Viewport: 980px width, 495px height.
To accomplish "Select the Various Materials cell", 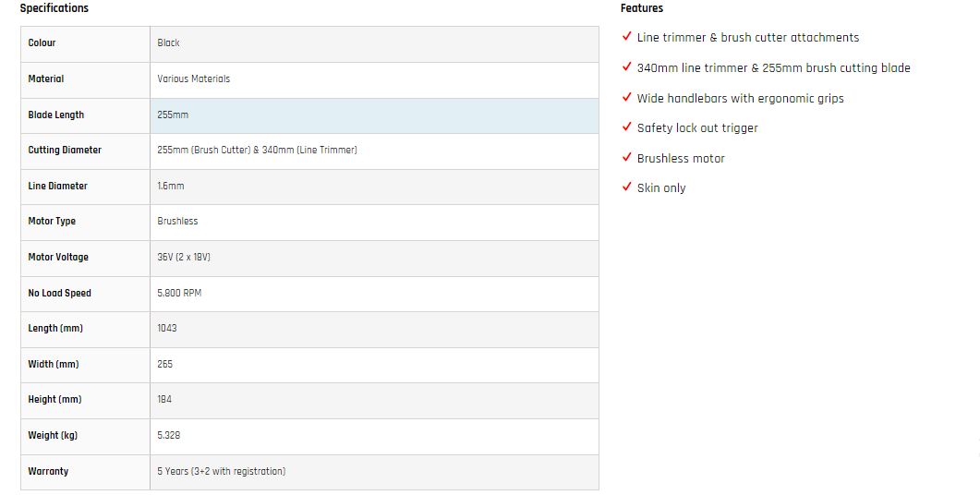I will click(374, 80).
